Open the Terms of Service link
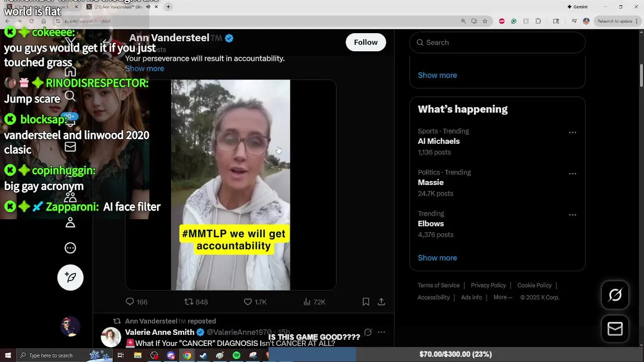Screen dimensions: 644x362 (x=438, y=285)
